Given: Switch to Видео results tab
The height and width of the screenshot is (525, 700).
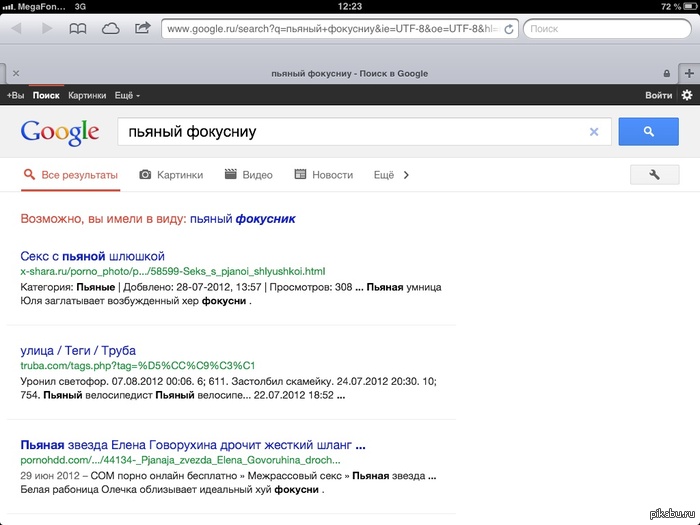Looking at the screenshot, I should pyautogui.click(x=249, y=175).
